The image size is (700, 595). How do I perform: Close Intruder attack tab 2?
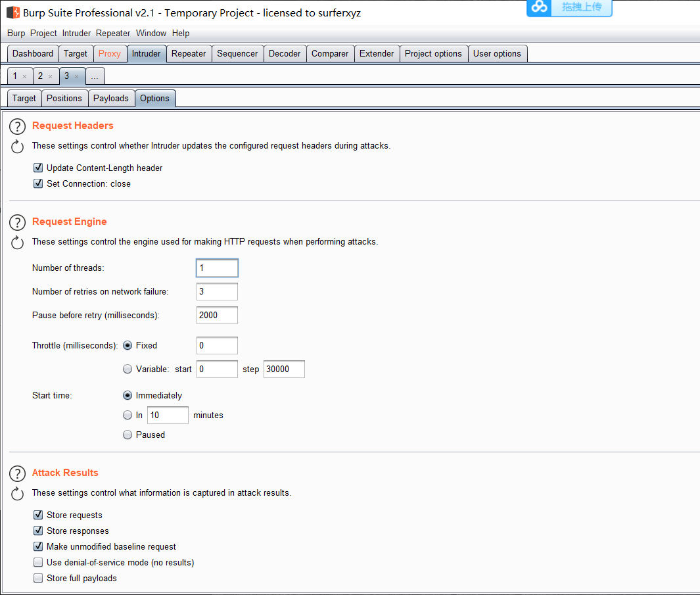tap(51, 76)
